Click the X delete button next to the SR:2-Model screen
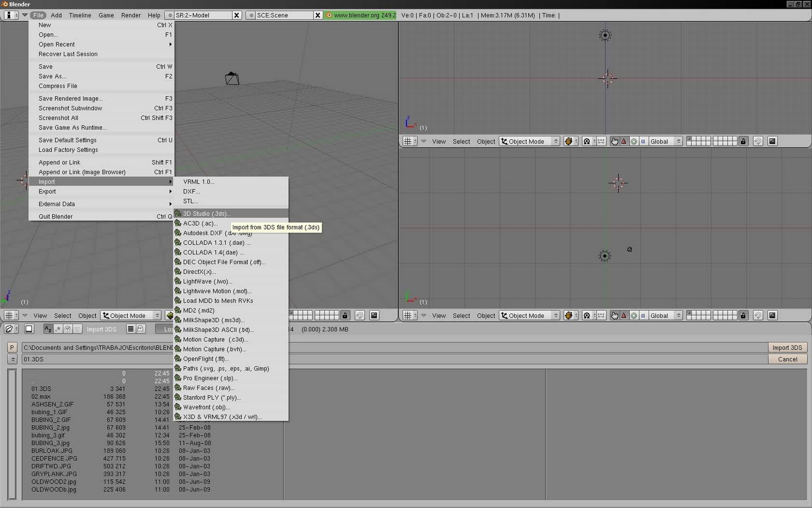 pos(236,15)
